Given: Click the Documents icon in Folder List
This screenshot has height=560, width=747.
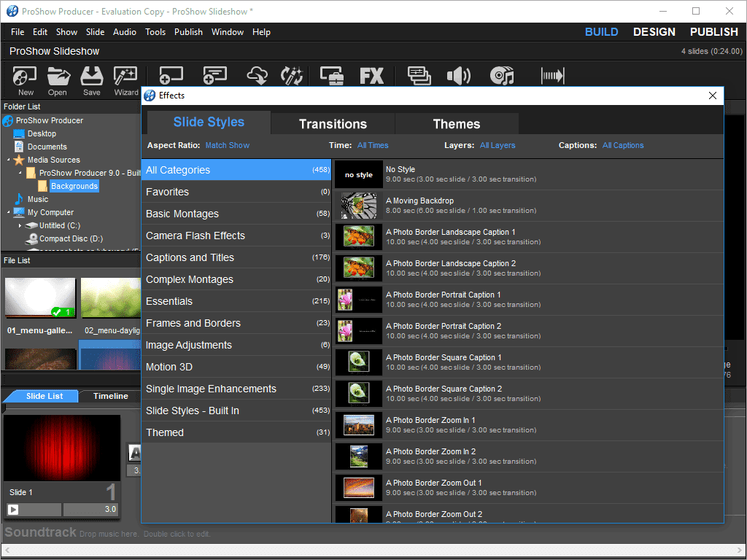Looking at the screenshot, I should point(19,147).
